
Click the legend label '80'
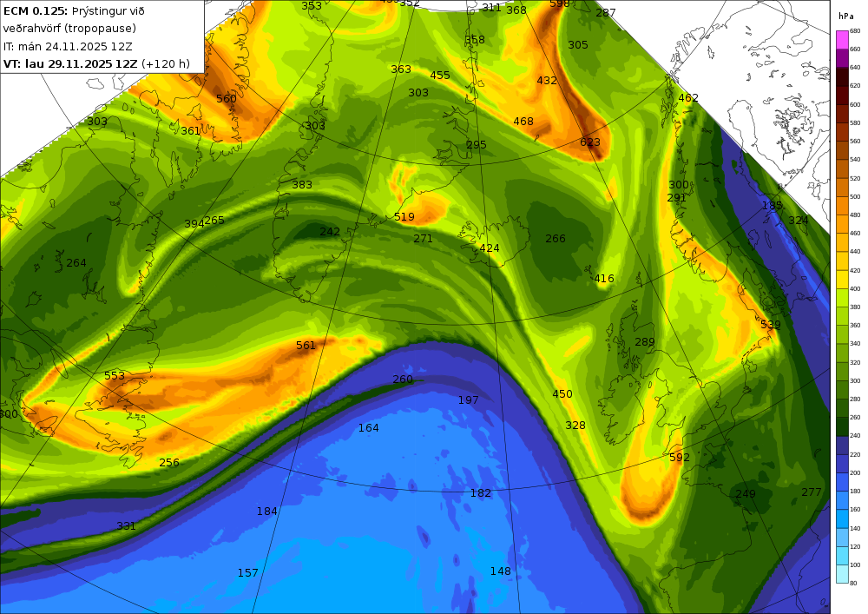pos(853,583)
